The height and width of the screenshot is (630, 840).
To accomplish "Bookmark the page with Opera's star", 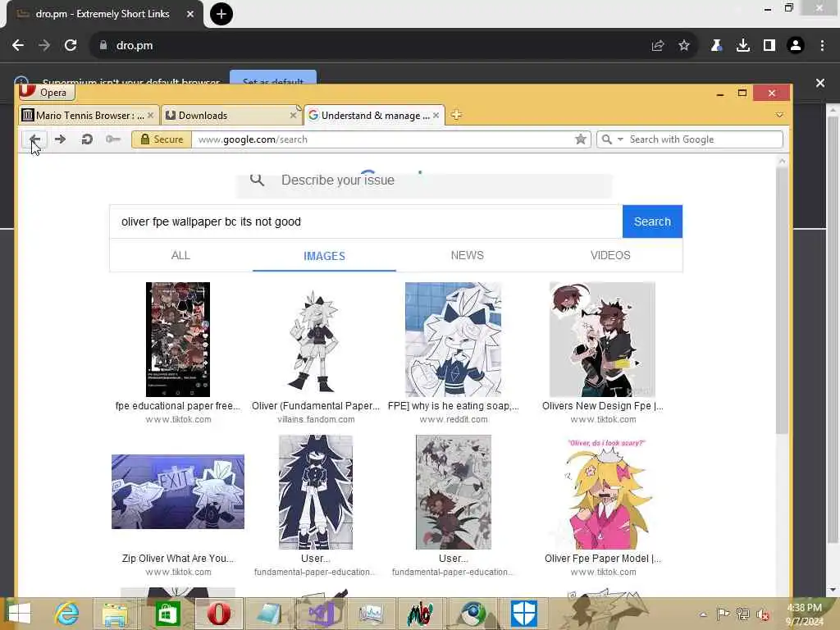I will (580, 139).
